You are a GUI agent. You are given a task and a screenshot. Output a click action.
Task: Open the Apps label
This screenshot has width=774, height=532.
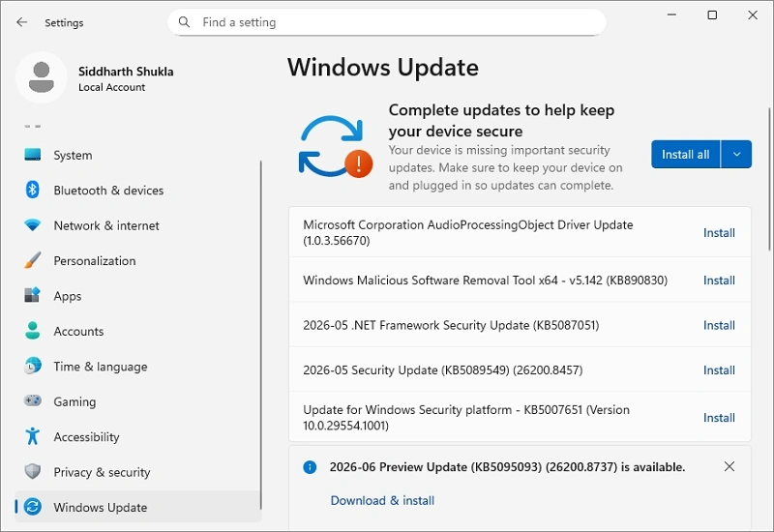click(68, 296)
